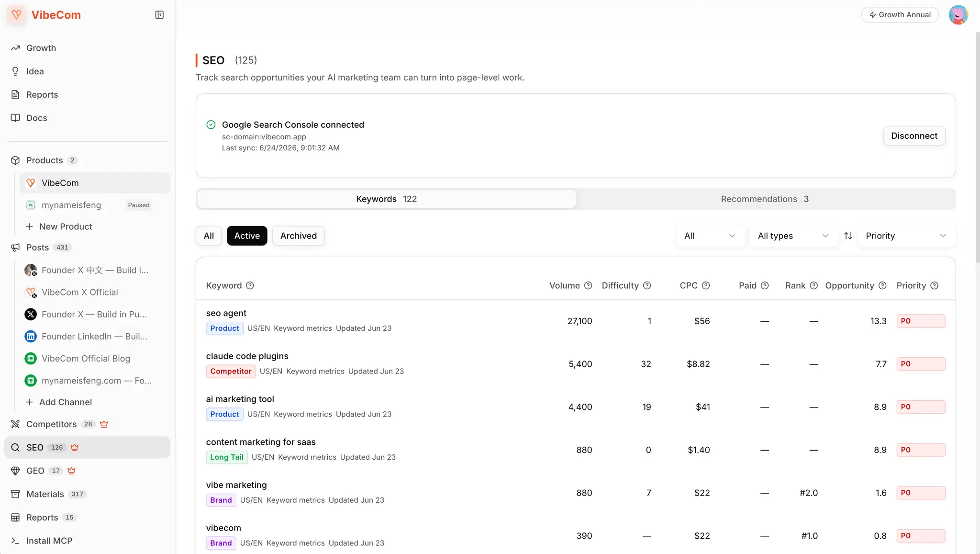
Task: Open priority selector for claude code plugins
Action: 921,364
